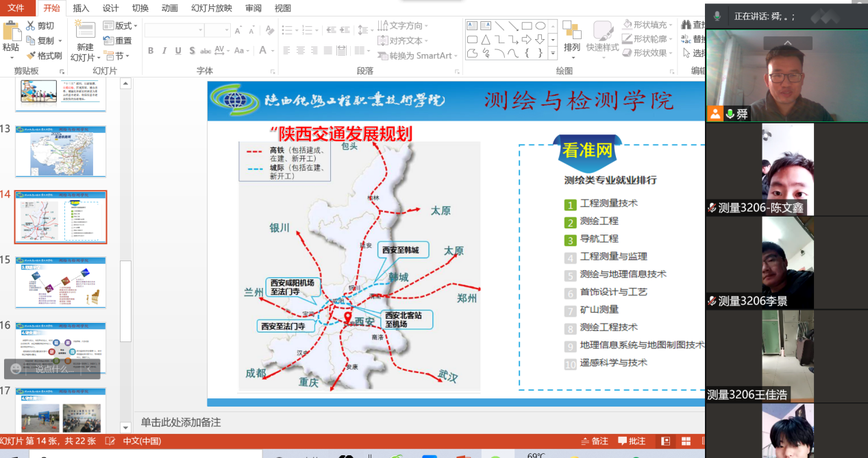
Task: Toggle bold formatting
Action: pyautogui.click(x=151, y=51)
